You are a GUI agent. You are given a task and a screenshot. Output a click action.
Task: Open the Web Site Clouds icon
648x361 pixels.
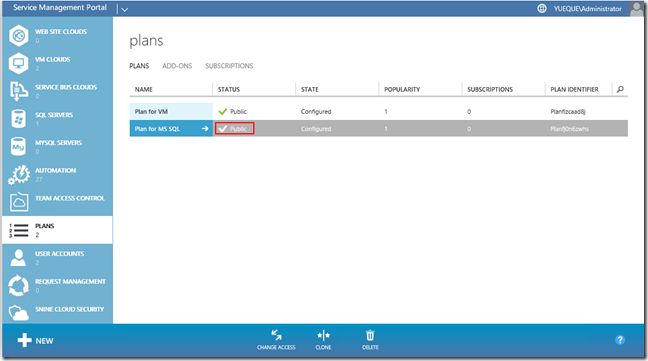19,36
